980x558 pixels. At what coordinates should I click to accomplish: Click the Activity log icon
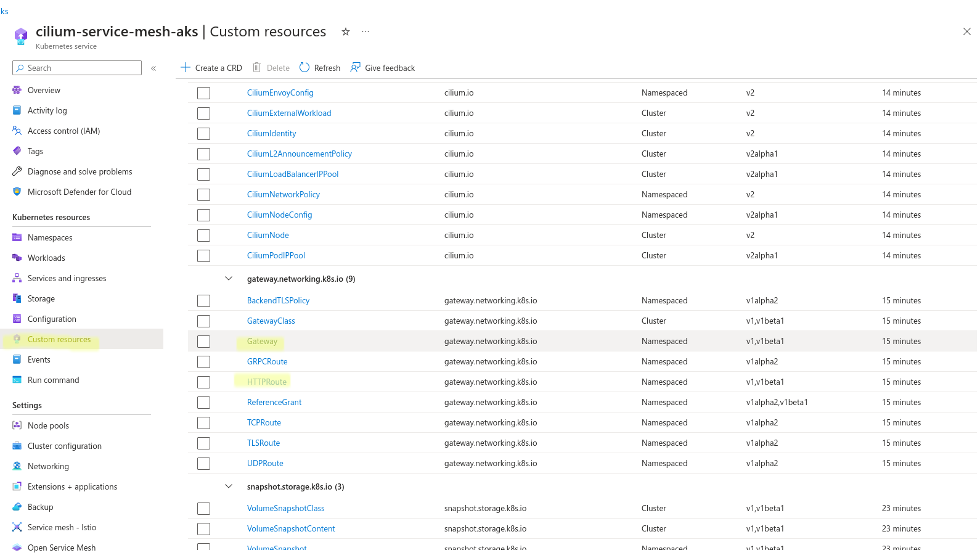point(17,110)
